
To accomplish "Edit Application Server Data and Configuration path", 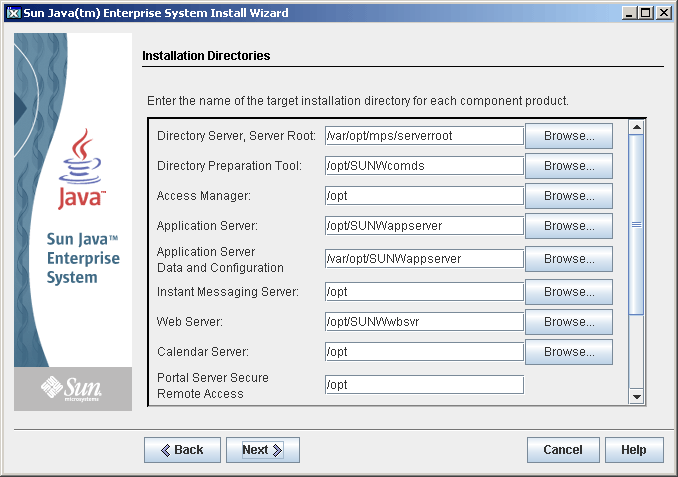I will click(x=424, y=259).
